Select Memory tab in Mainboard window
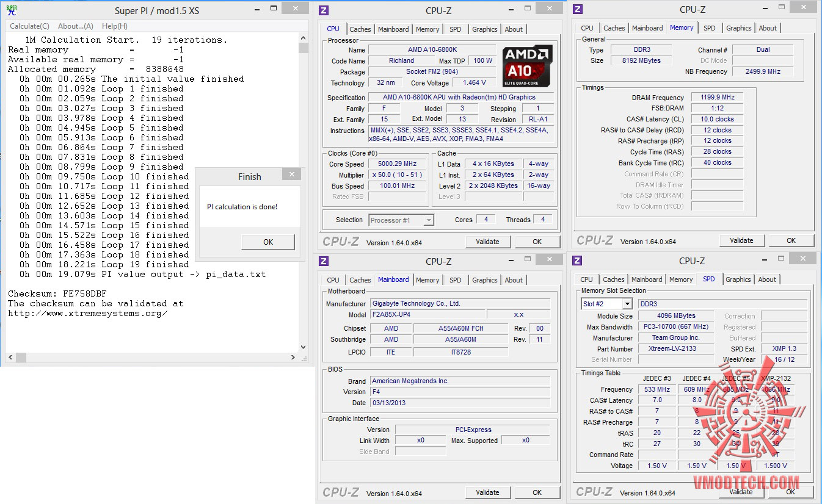The height and width of the screenshot is (504, 822). point(427,280)
